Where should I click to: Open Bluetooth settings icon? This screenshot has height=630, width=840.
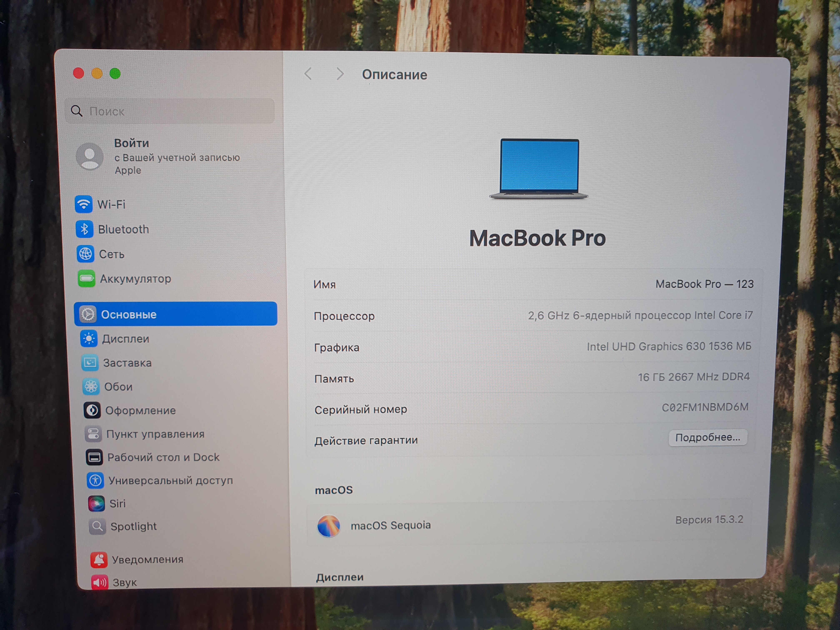click(x=84, y=229)
